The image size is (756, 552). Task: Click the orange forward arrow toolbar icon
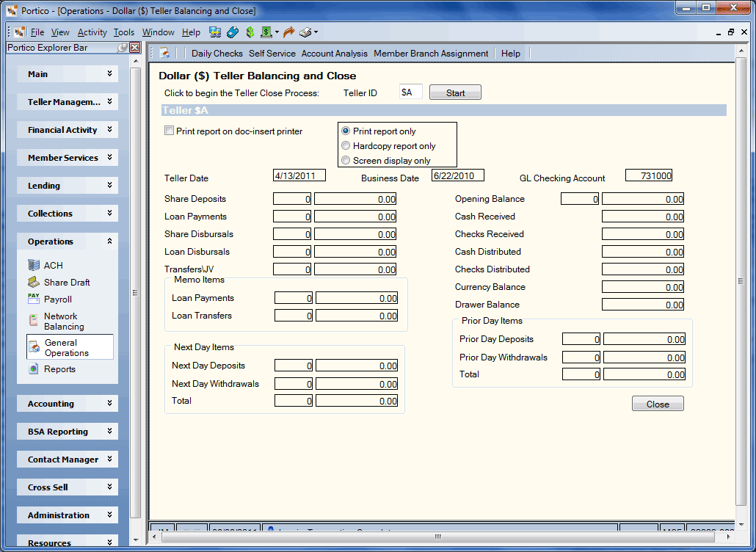tap(288, 32)
